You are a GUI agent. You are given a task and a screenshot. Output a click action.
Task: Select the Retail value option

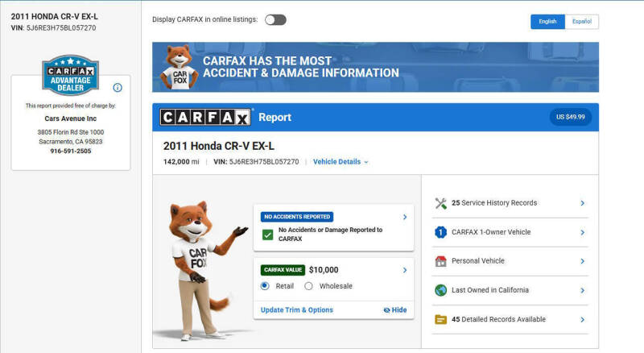pos(265,286)
